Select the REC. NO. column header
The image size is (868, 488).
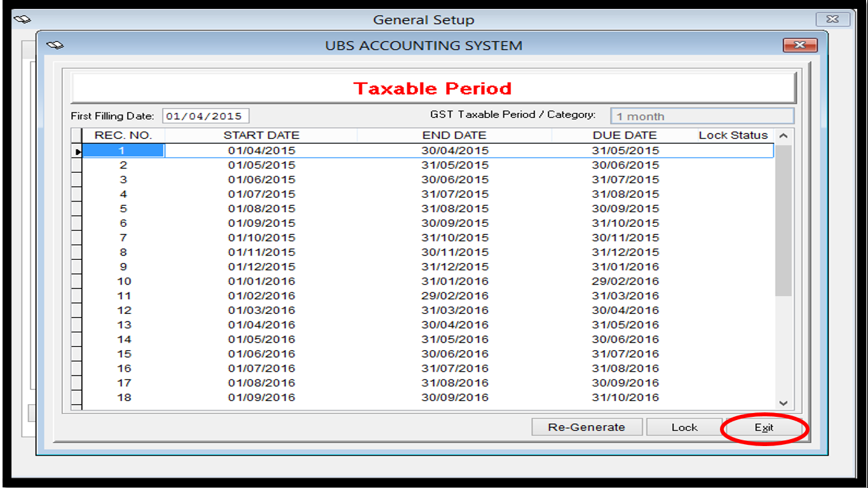pyautogui.click(x=123, y=135)
